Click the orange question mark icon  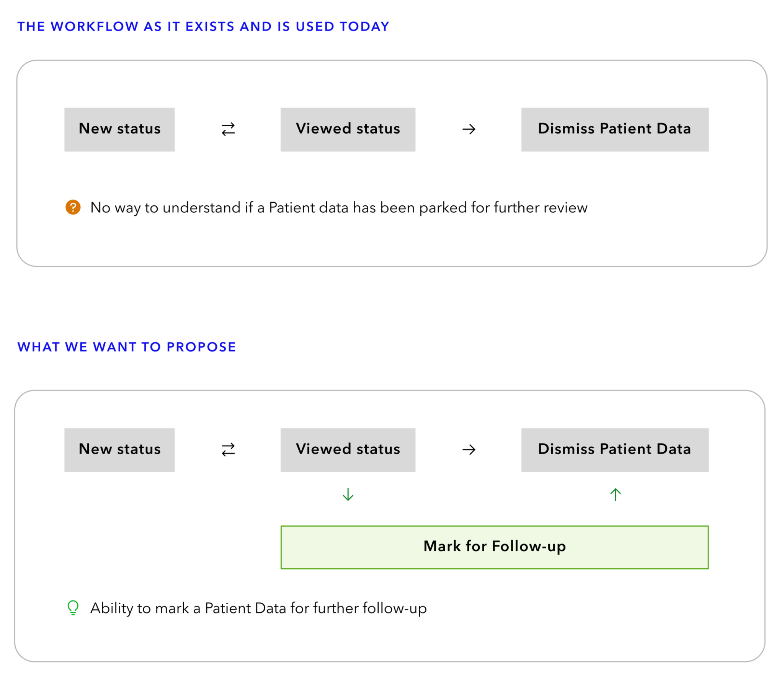(73, 207)
